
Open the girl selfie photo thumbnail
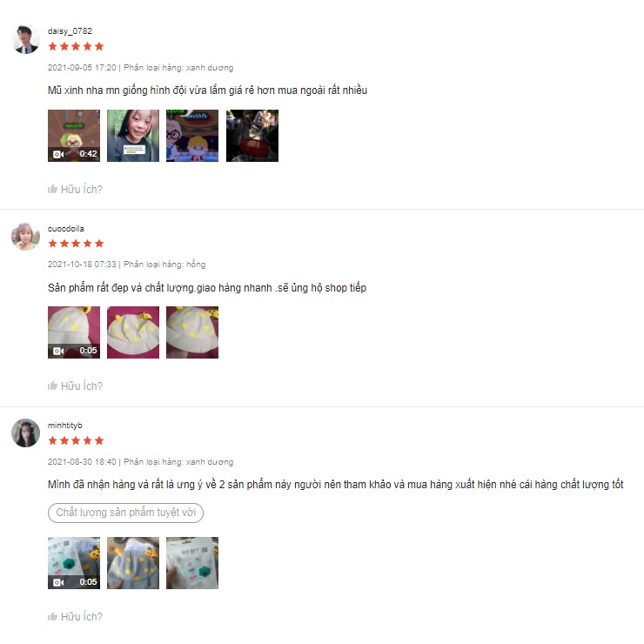tap(133, 136)
